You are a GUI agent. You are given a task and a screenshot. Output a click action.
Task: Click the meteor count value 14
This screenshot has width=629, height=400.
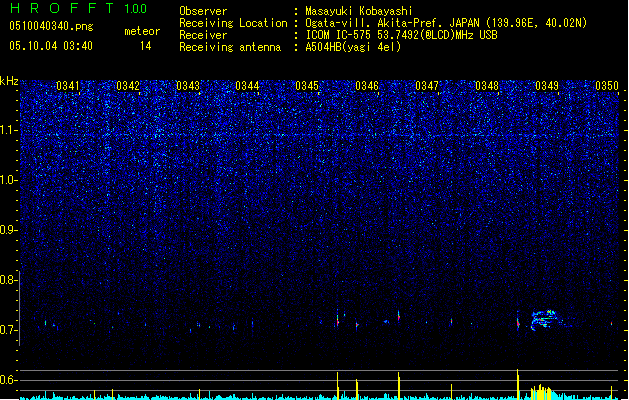coord(145,46)
